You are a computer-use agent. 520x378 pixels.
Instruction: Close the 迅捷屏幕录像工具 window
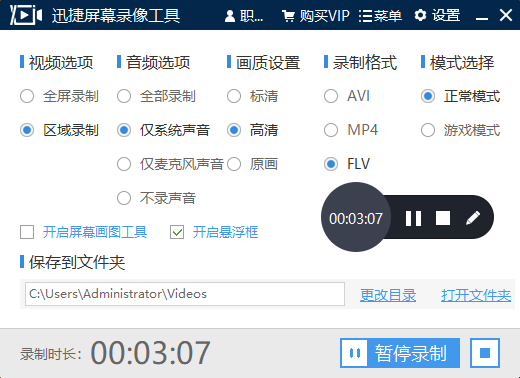point(506,15)
